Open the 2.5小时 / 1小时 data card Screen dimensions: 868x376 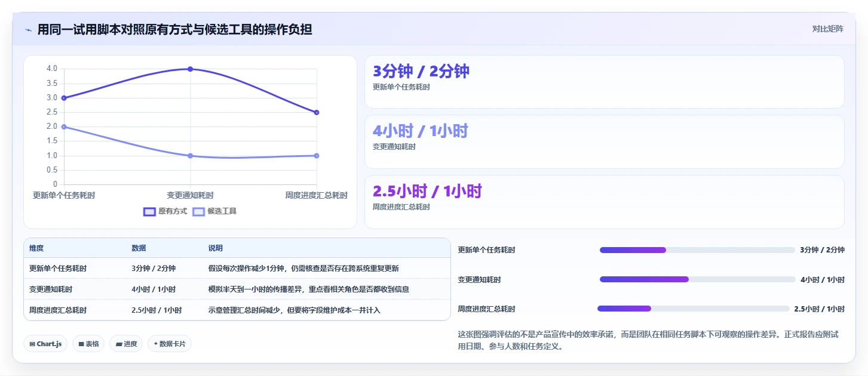point(604,202)
